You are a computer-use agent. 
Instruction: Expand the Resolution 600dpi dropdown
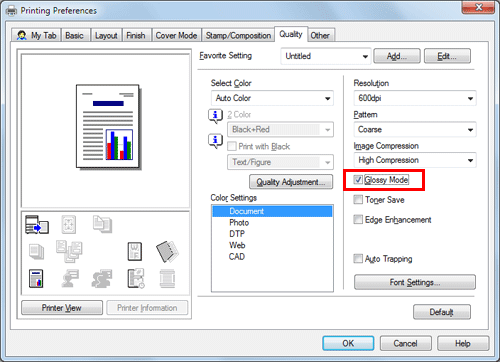pyautogui.click(x=415, y=98)
